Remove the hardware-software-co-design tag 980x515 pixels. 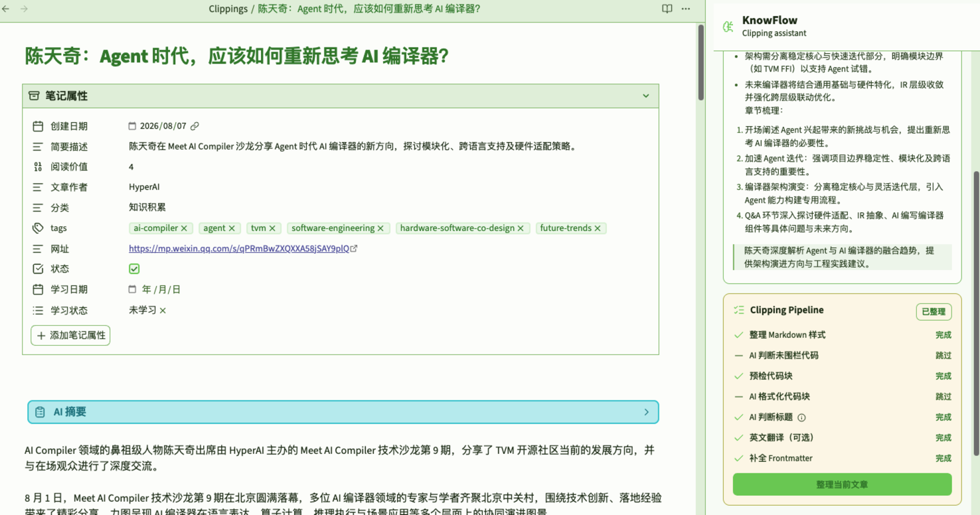521,228
